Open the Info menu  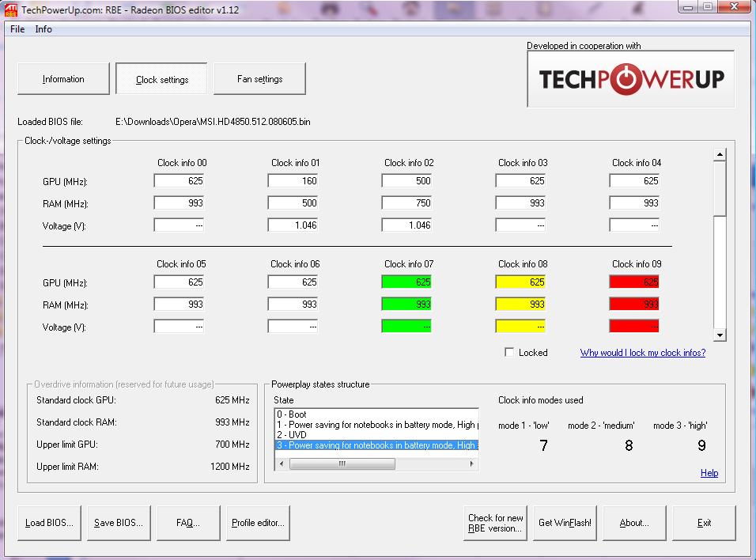point(43,29)
